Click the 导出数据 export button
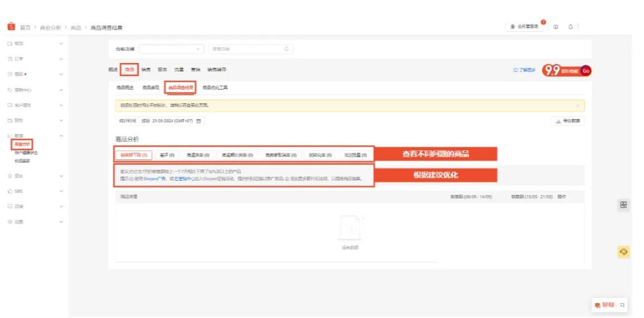The width and height of the screenshot is (644, 318). click(567, 121)
